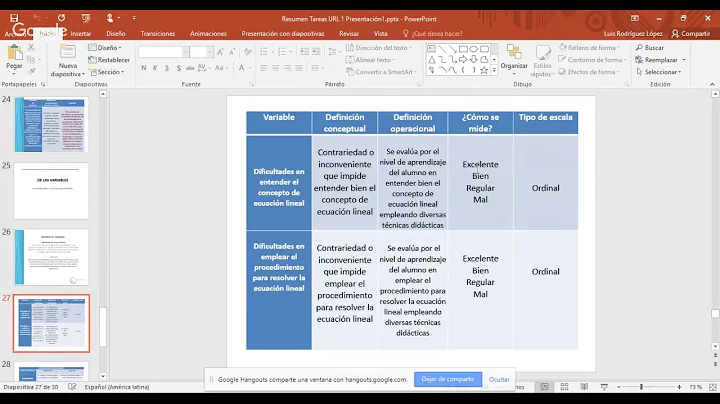
Task: Open the Vista ribbon tab
Action: [380, 34]
